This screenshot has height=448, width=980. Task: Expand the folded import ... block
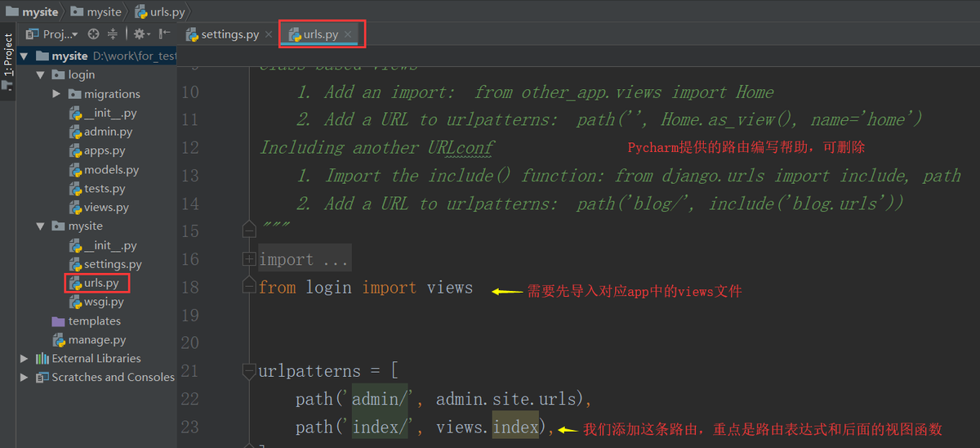248,259
